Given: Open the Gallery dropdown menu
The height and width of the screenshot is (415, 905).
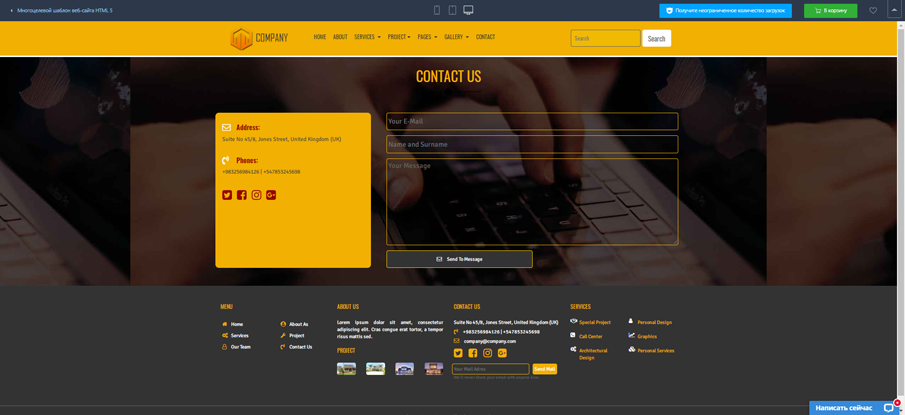Looking at the screenshot, I should tap(456, 37).
